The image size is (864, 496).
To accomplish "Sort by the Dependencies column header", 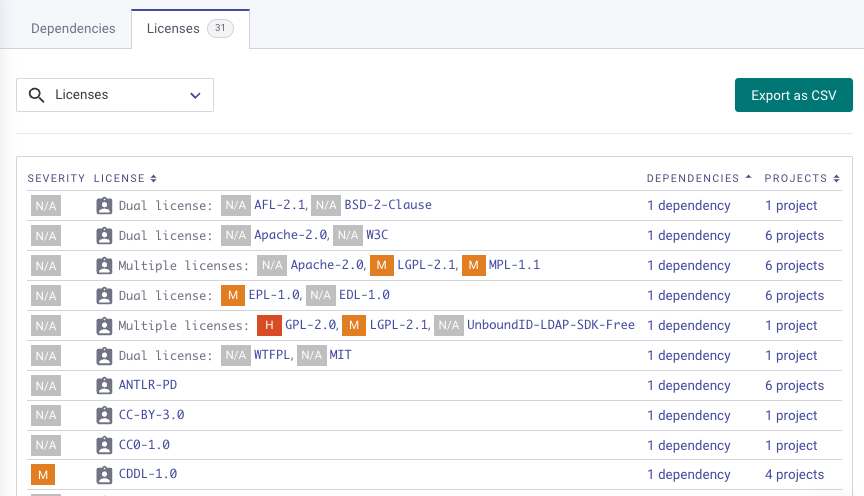I will pos(699,178).
